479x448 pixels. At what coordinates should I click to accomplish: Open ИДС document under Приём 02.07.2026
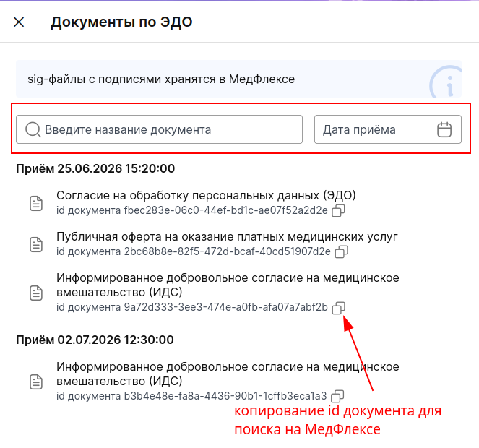pyautogui.click(x=228, y=374)
